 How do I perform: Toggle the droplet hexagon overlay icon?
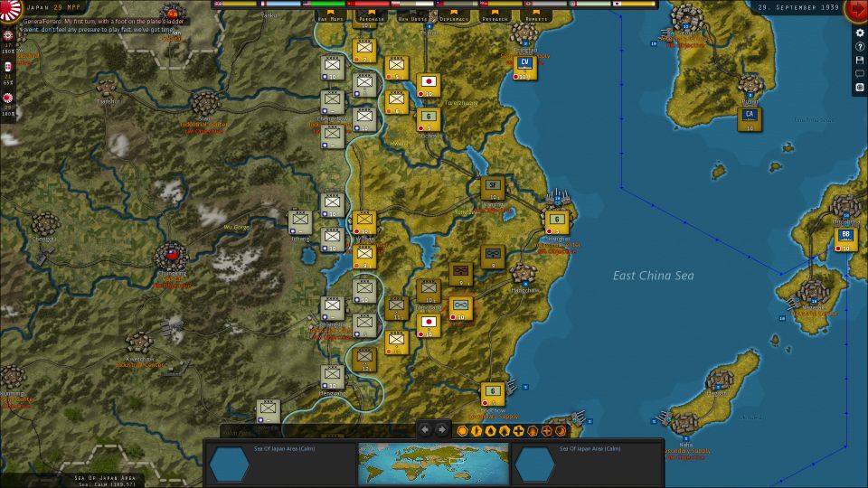pyautogui.click(x=490, y=430)
